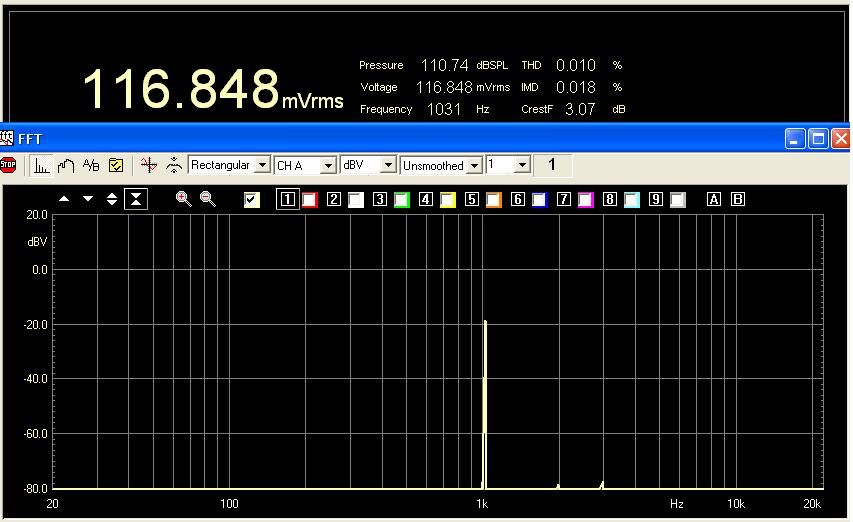Click the A/B compare toolbar icon
Screen dimensions: 853x522
pos(91,165)
